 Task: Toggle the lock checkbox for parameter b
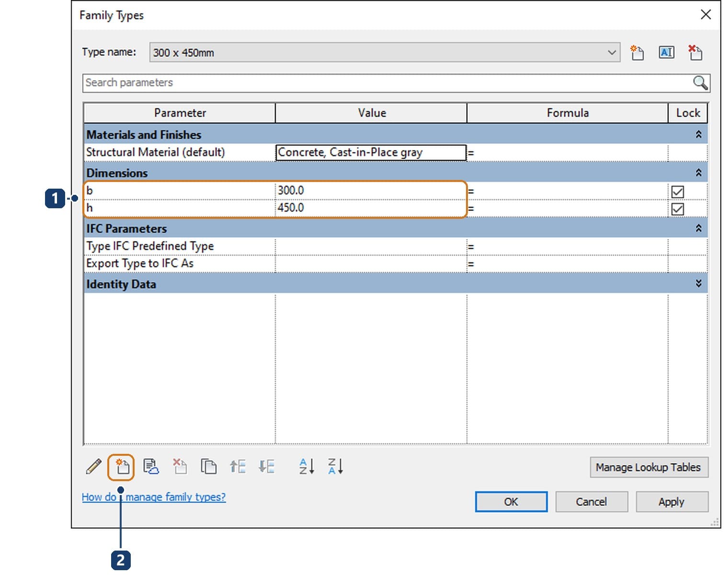(677, 192)
